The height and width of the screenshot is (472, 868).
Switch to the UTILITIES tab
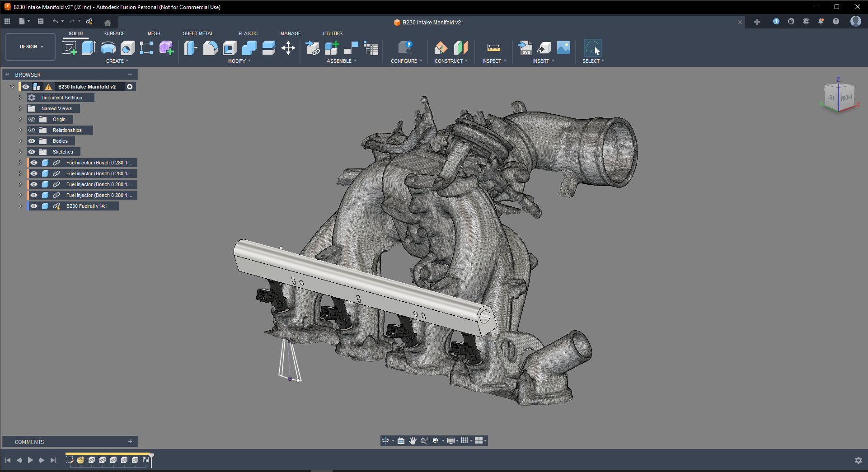pos(333,33)
